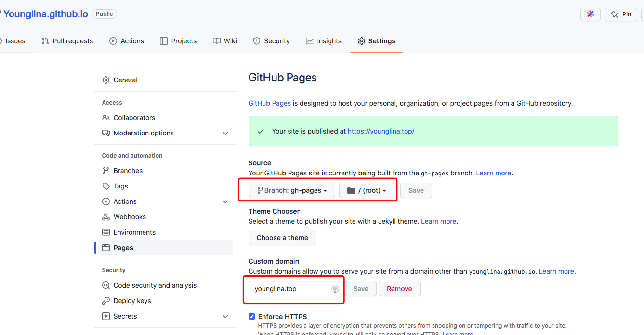
Task: Click the Choose a theme button
Action: pos(282,238)
